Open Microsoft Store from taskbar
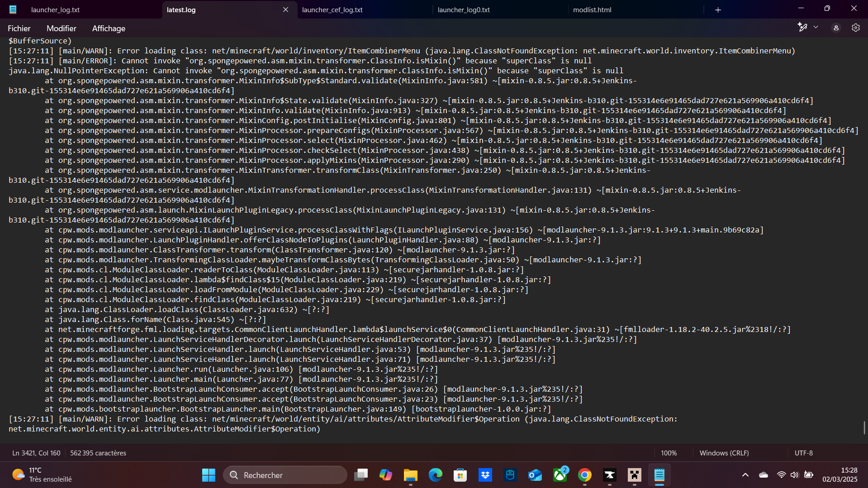Screen dimensions: 868x488 click(x=460, y=475)
